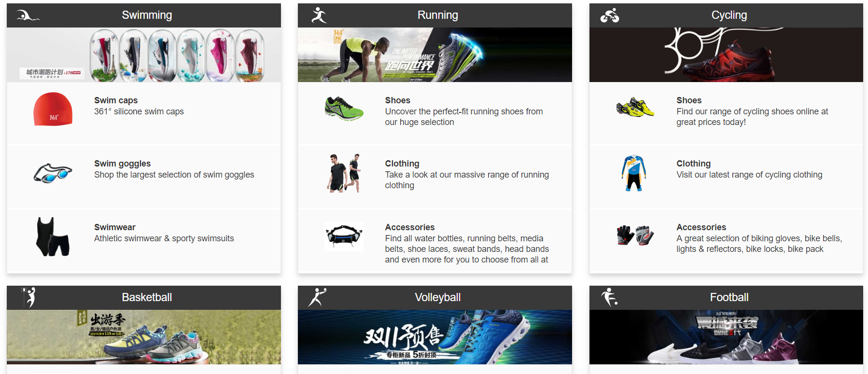The height and width of the screenshot is (374, 868).
Task: Click the volleyball player icon
Action: [x=317, y=297]
